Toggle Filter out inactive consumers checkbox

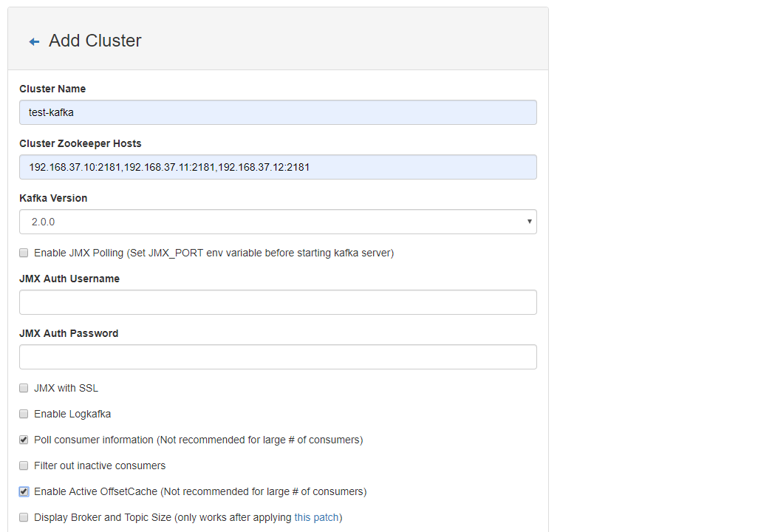click(x=24, y=465)
